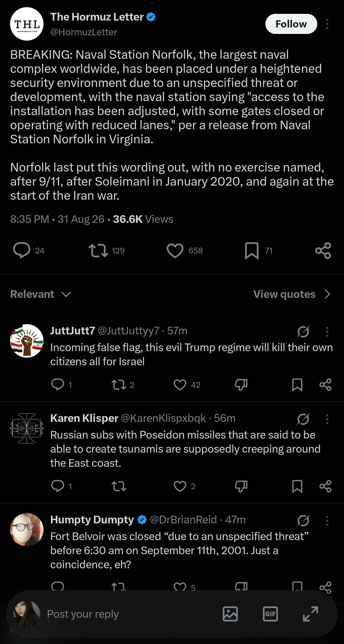Attach a GIF to your reply

click(x=270, y=614)
